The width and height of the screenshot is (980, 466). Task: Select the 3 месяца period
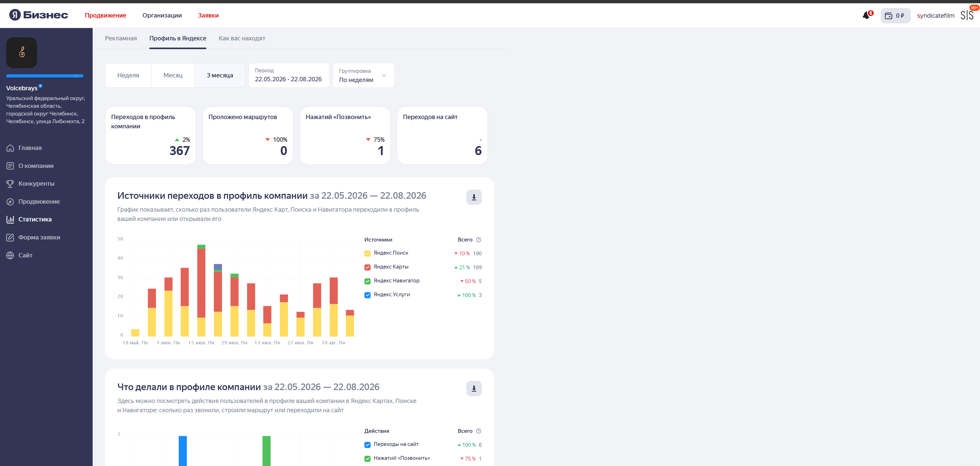(x=220, y=75)
